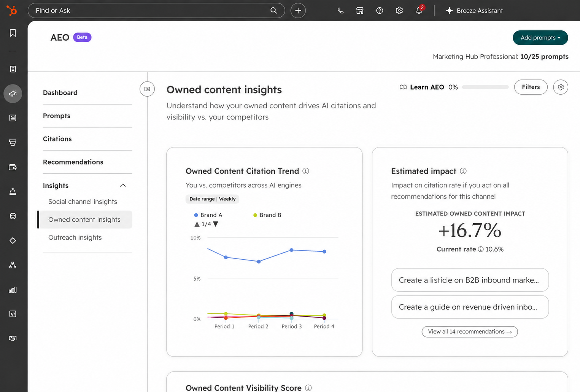Image resolution: width=580 pixels, height=392 pixels.
Task: Collapse the AEO side navigation panel
Action: tap(147, 89)
